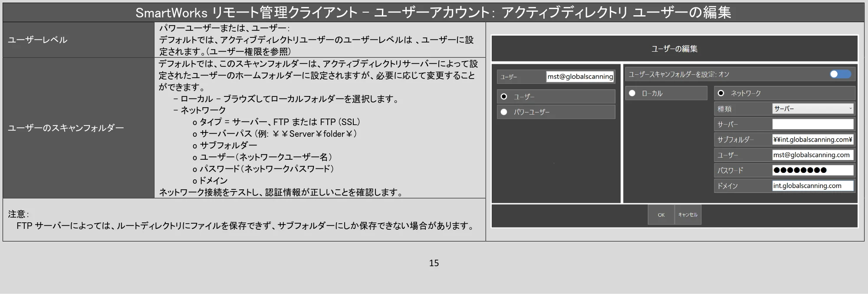868x294 pixels.
Task: Click the line 'o ドメイン' in the list
Action: coord(210,181)
